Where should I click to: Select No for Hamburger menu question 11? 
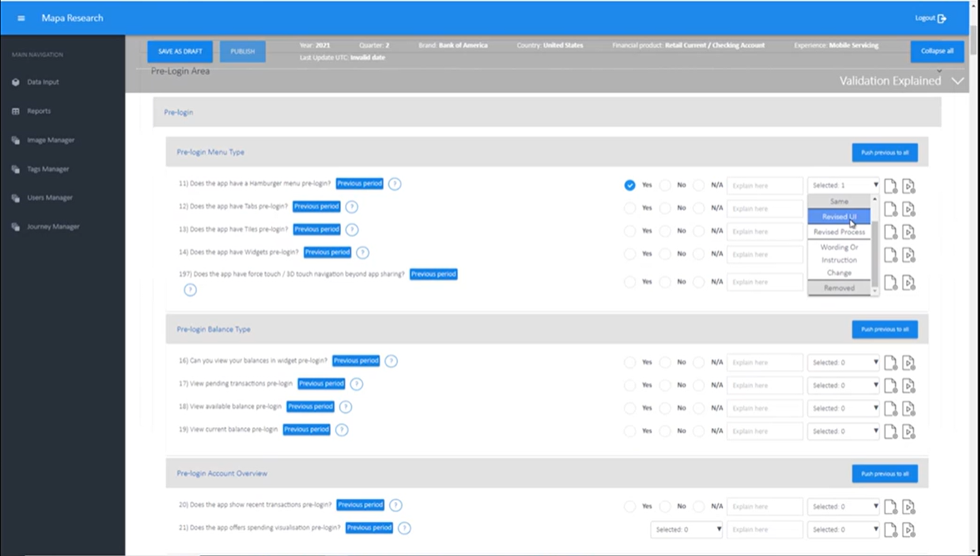665,185
